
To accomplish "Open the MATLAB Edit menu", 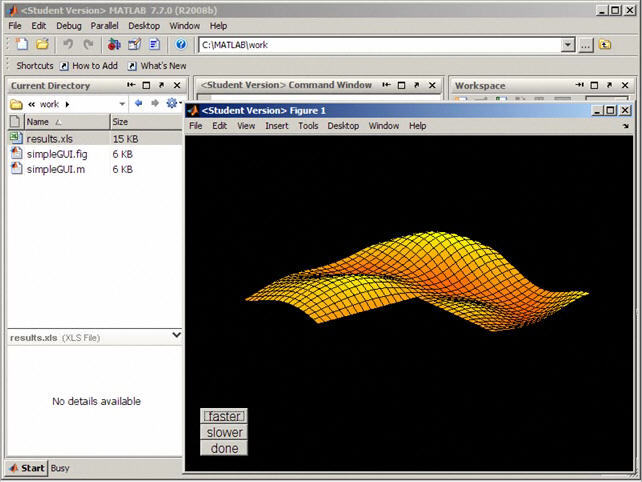I will point(38,26).
